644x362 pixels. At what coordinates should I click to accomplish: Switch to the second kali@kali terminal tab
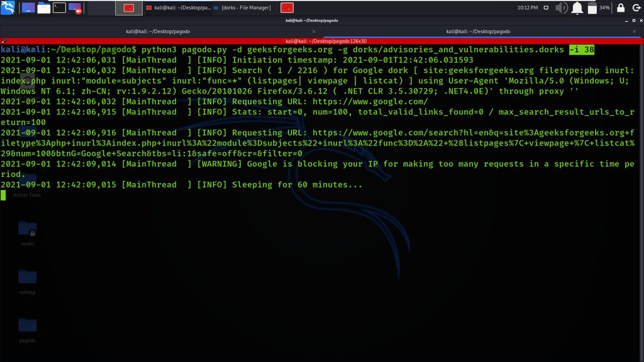[478, 31]
